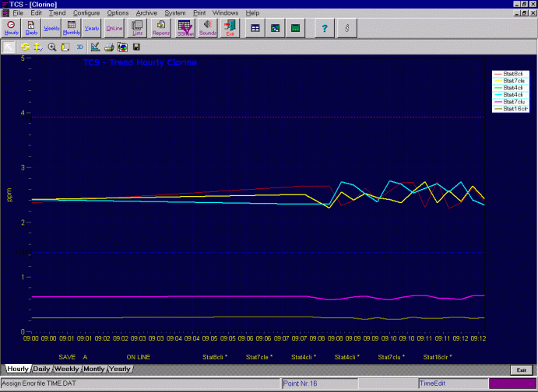Switch to the Hourly bottom tab

click(18, 369)
